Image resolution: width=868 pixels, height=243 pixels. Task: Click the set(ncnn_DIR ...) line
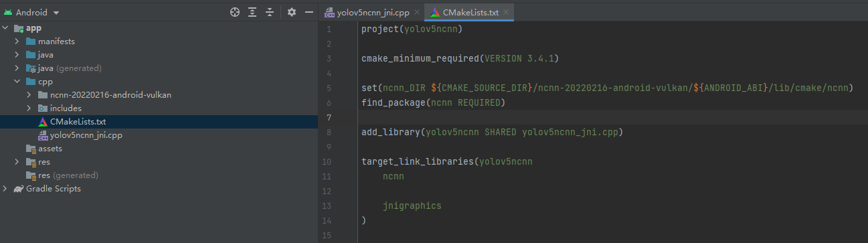607,88
